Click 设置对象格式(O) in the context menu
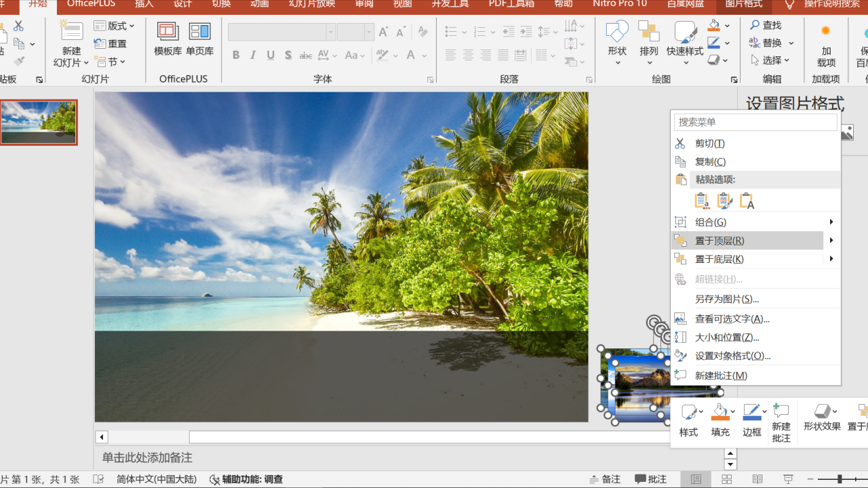Image resolution: width=868 pixels, height=488 pixels. point(732,356)
